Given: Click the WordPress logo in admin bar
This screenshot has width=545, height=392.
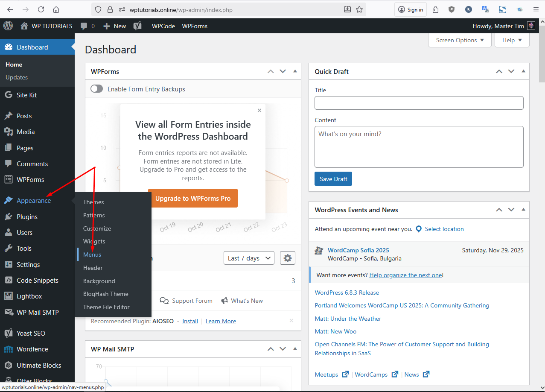Looking at the screenshot, I should coord(8,26).
